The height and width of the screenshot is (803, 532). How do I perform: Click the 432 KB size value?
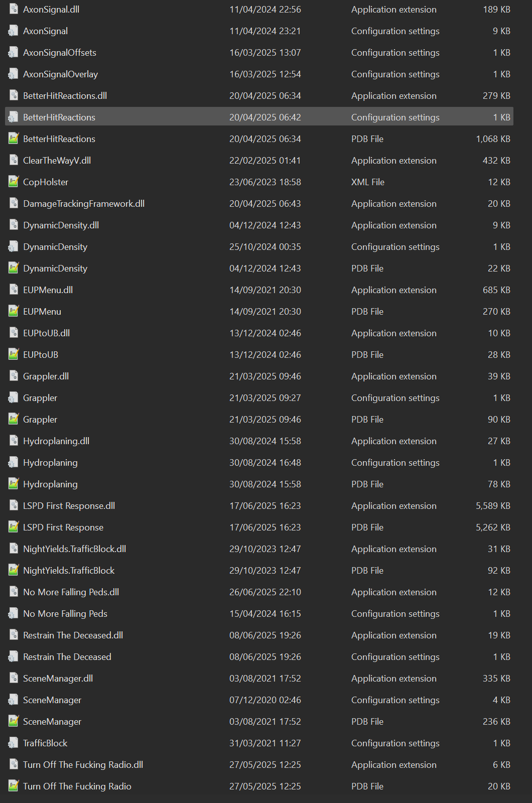click(496, 161)
